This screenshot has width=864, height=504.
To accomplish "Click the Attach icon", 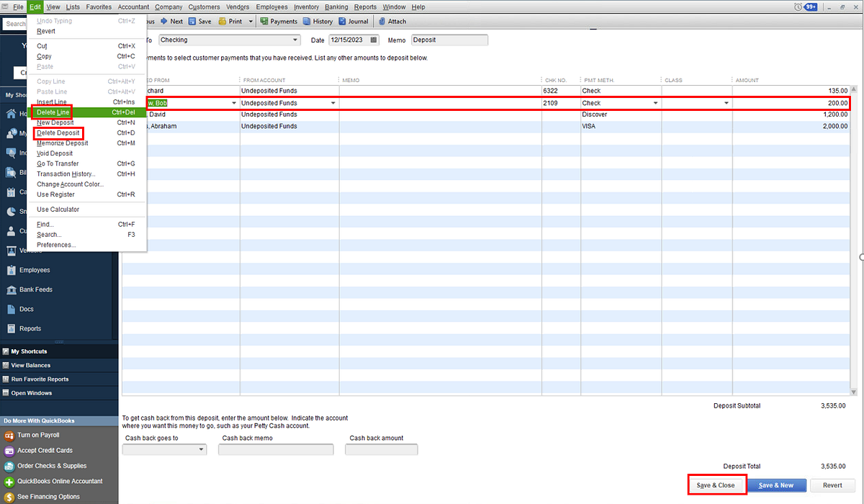I will (x=392, y=21).
